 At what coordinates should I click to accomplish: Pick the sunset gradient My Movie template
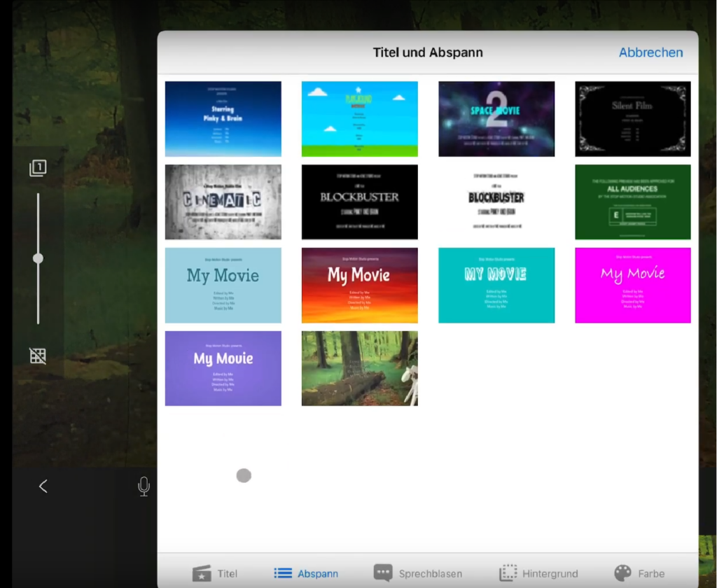click(359, 285)
